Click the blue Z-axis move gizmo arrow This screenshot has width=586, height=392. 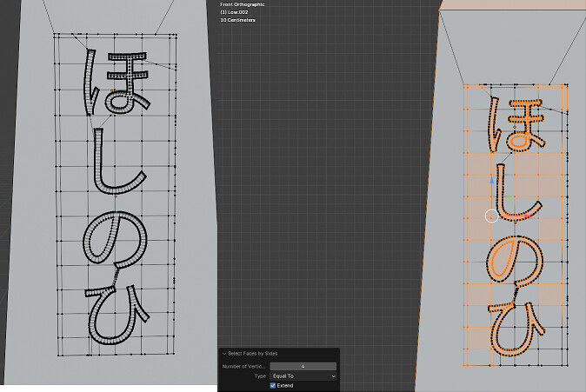point(492,181)
